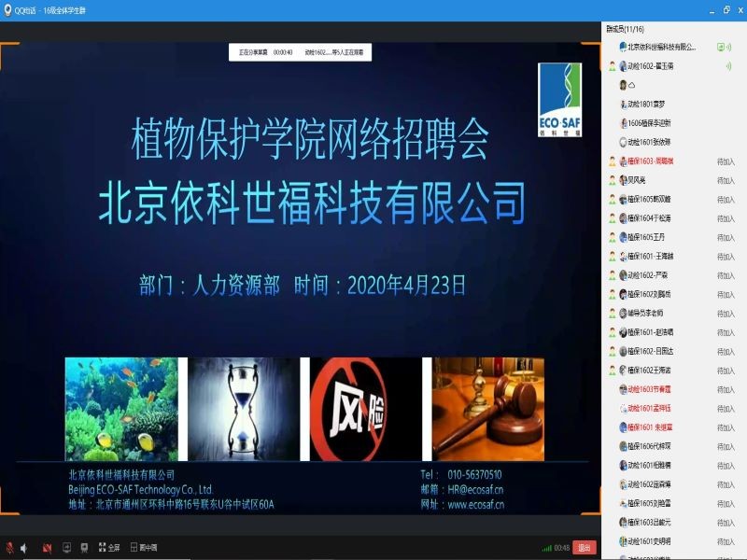
Task: Click the slide title 植物保护学院网络招聘会
Action: click(311, 139)
